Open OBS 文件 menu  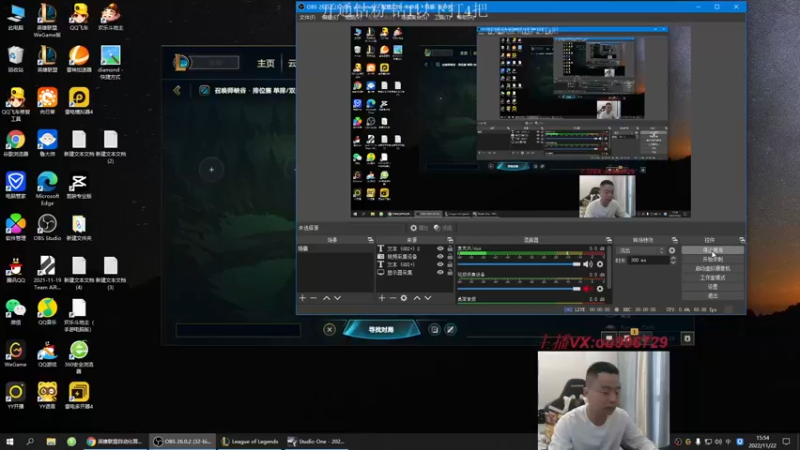(x=307, y=17)
